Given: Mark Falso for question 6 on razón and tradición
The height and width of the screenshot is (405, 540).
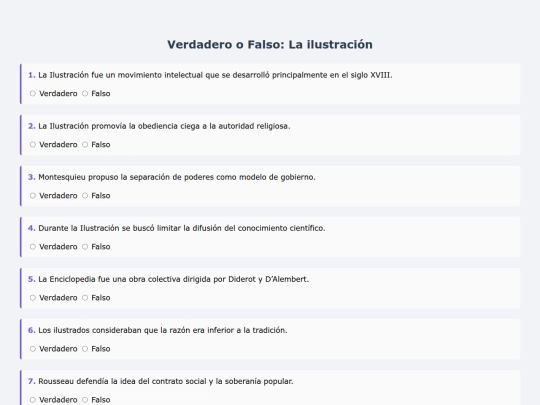Looking at the screenshot, I should click(85, 349).
